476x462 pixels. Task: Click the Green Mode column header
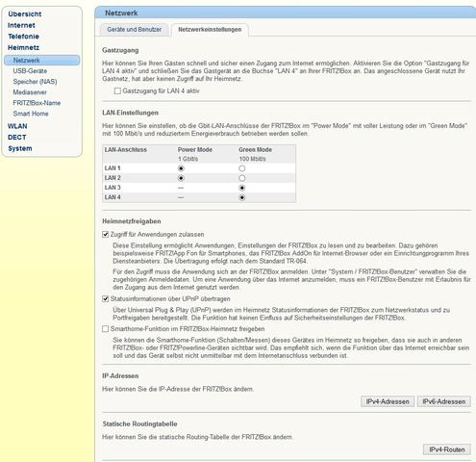[255, 150]
